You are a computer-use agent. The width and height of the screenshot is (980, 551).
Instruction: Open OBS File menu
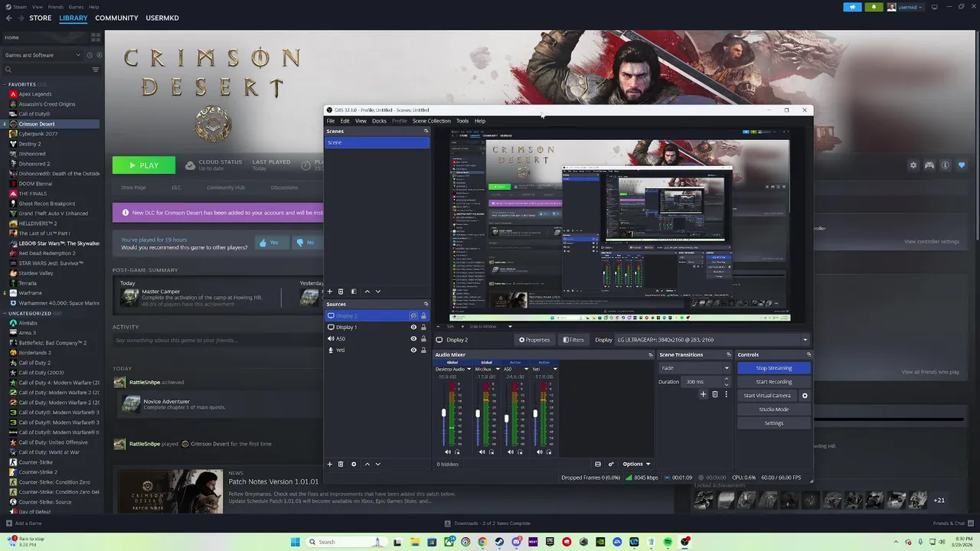[331, 121]
